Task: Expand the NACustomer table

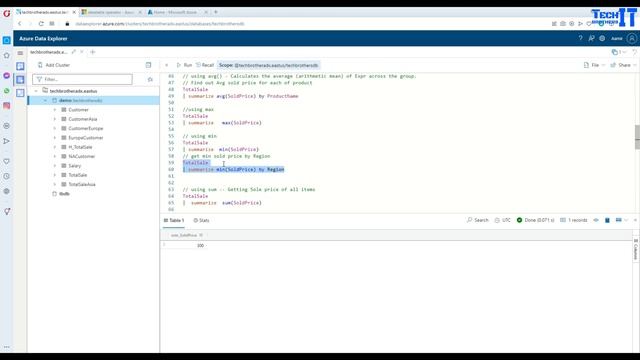Action: coord(55,156)
